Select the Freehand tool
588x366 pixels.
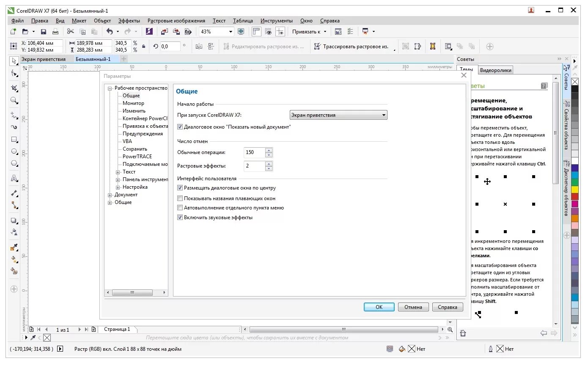point(14,115)
